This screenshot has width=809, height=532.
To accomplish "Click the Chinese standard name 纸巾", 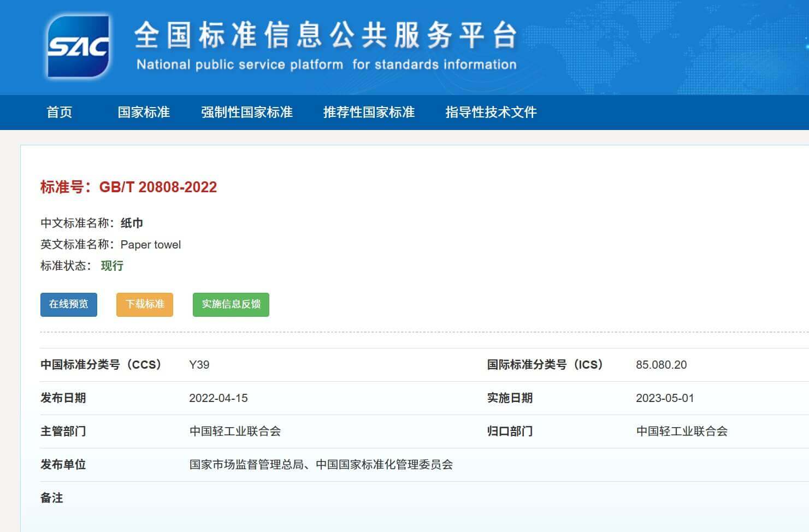I will click(x=132, y=223).
